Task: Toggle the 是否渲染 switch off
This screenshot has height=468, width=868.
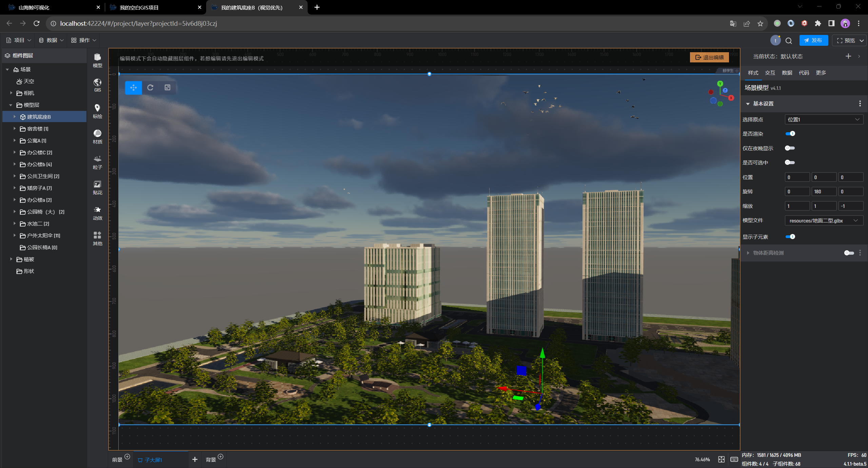Action: tap(790, 134)
